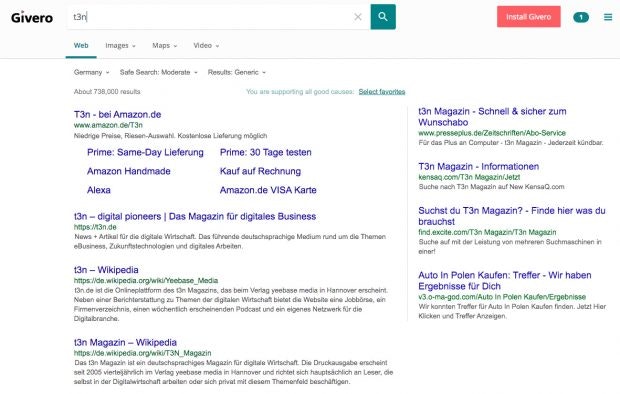Change the Germany region filter
620x394 pixels.
[x=91, y=72]
